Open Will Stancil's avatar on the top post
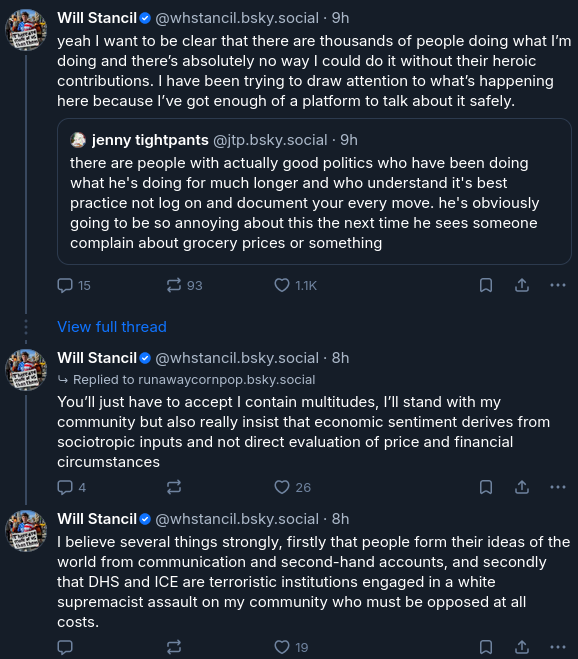This screenshot has width=578, height=659. (26, 30)
